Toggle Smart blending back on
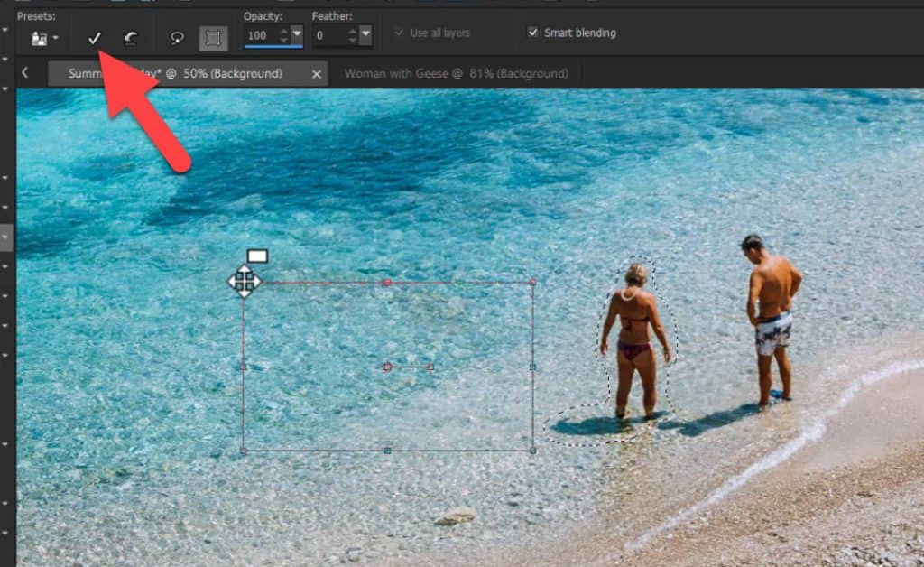The height and width of the screenshot is (567, 924). tap(532, 32)
